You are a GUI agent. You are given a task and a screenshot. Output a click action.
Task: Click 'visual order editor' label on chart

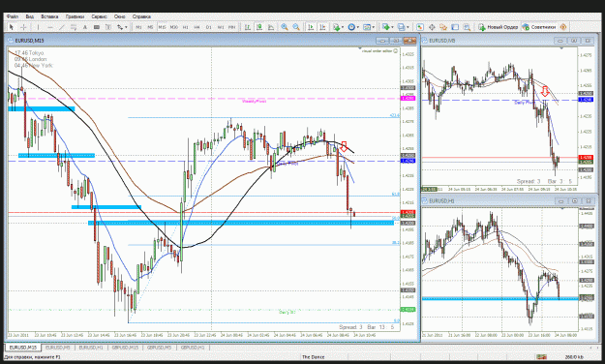coord(377,50)
